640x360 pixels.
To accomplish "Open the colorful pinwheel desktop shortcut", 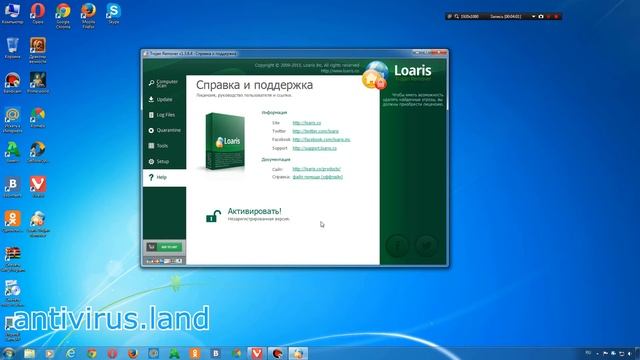I will click(x=38, y=118).
